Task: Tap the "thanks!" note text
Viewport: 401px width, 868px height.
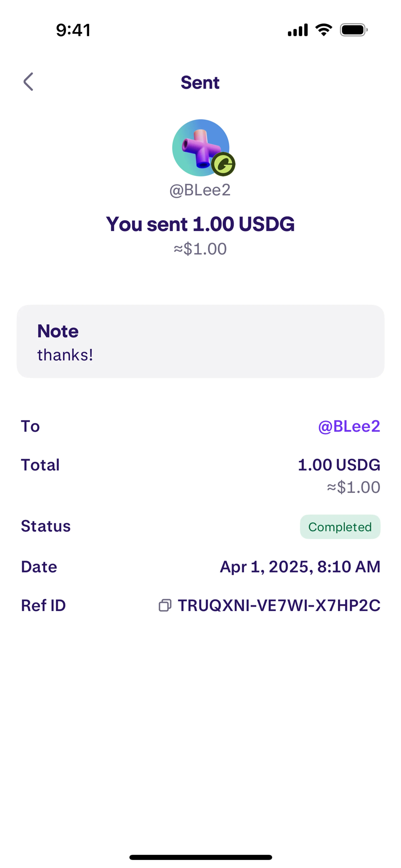Action: coord(65,355)
